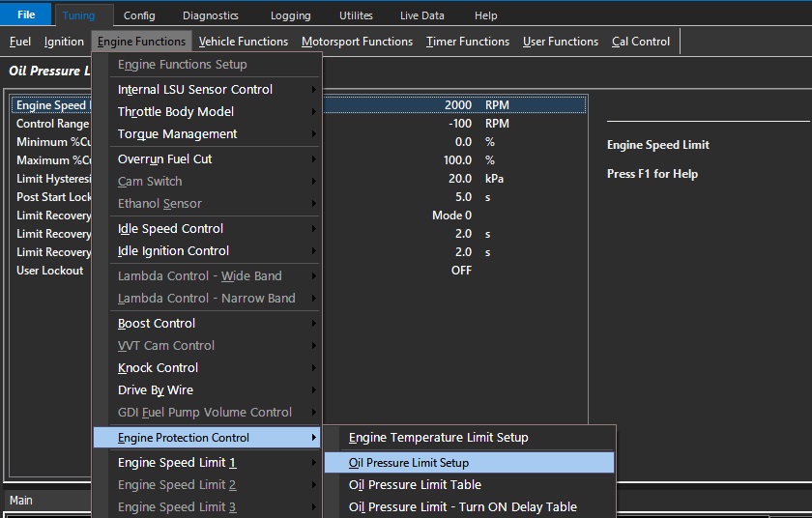This screenshot has width=812, height=518.
Task: Open the Vehicle Functions menu
Action: coord(244,42)
